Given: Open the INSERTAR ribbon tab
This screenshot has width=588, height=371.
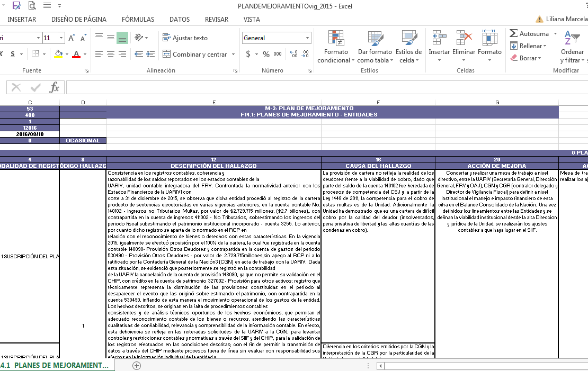Looking at the screenshot, I should click(22, 20).
